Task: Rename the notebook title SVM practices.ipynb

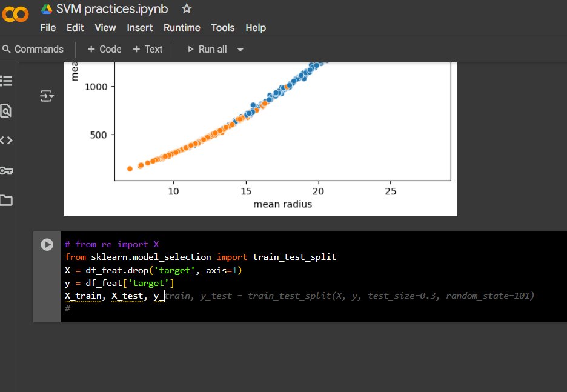Action: [x=112, y=8]
